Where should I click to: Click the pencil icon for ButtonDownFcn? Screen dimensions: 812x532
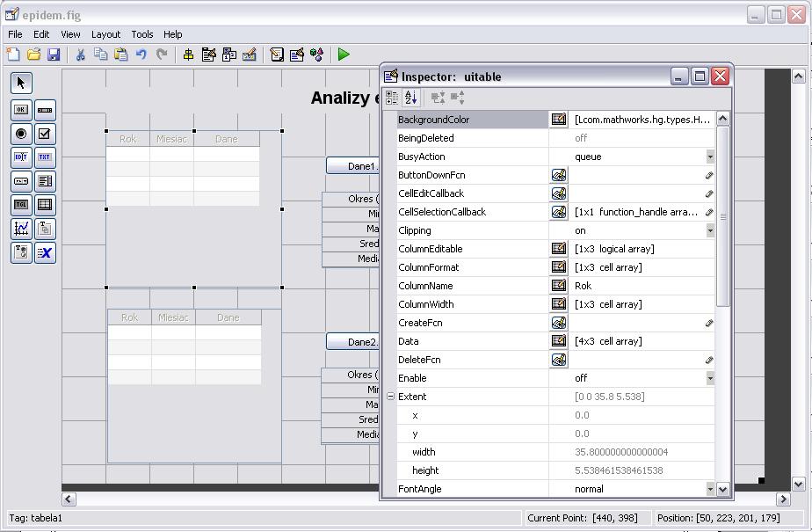709,176
